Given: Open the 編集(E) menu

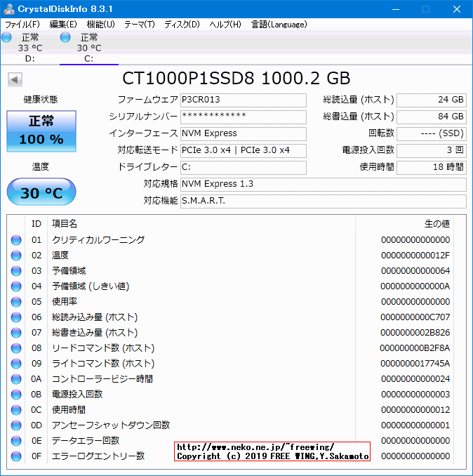Looking at the screenshot, I should click(63, 25).
